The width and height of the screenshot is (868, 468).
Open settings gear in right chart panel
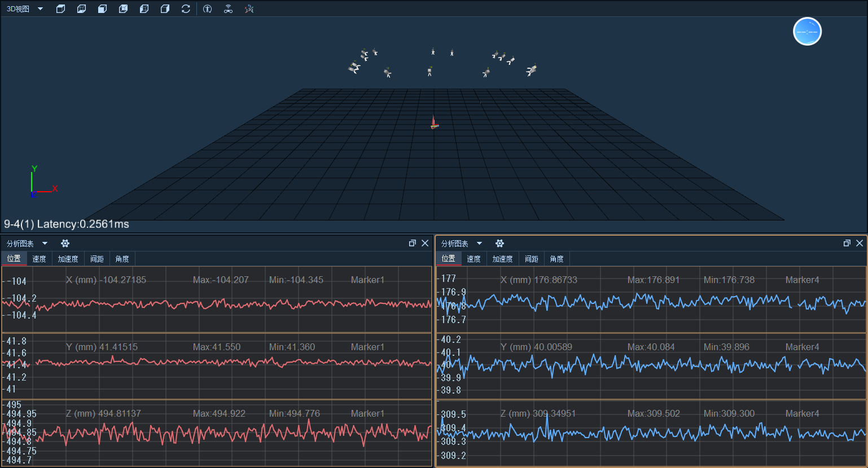click(499, 244)
